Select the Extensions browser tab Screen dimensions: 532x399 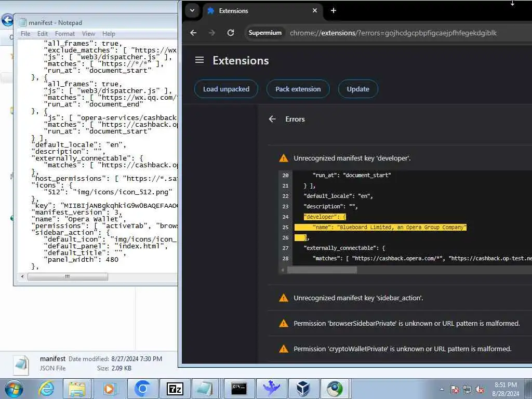263,11
